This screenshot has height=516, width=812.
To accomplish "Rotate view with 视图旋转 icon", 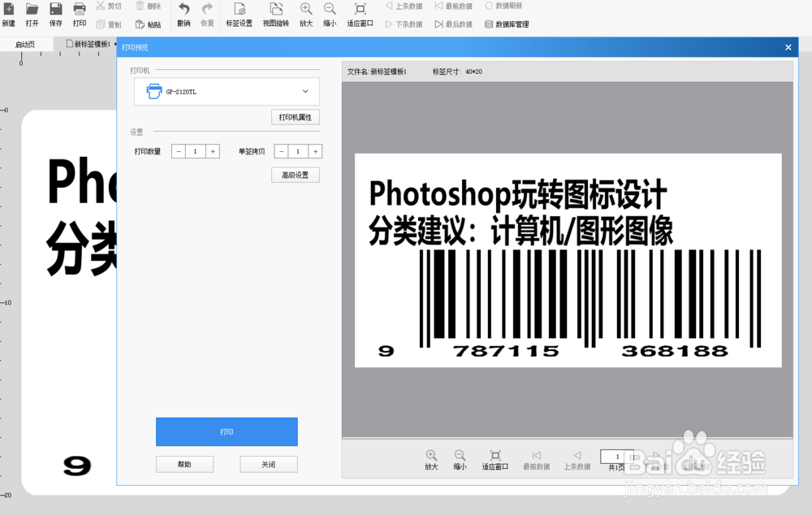I will (275, 15).
